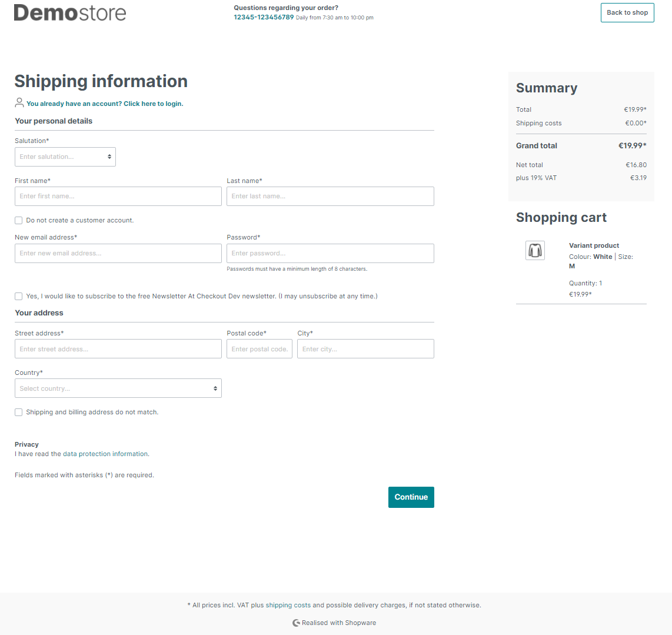
Task: Click into the Last name field
Action: tap(330, 197)
